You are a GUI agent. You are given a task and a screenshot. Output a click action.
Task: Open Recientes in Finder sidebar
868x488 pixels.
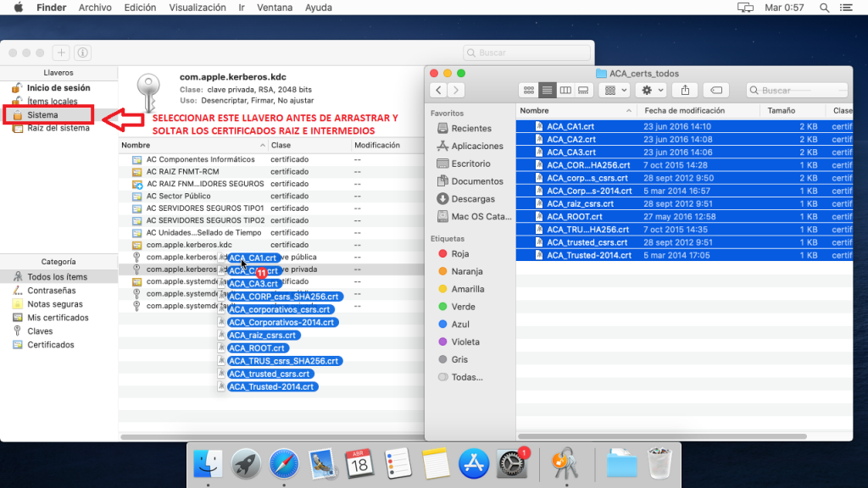470,129
